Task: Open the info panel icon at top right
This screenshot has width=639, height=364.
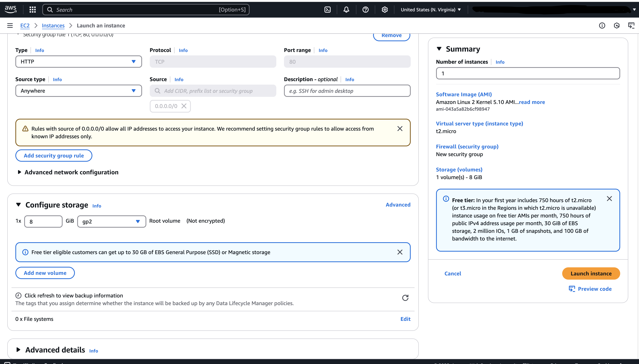Action: [602, 26]
